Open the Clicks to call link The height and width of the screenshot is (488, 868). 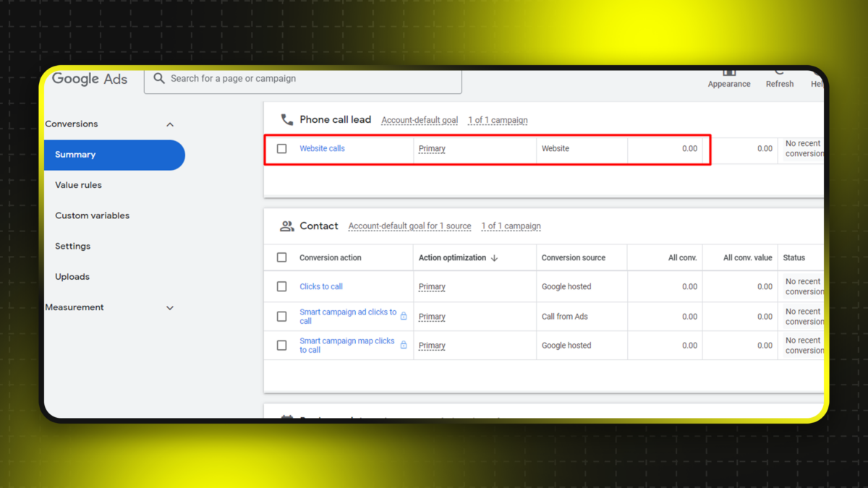[321, 287]
